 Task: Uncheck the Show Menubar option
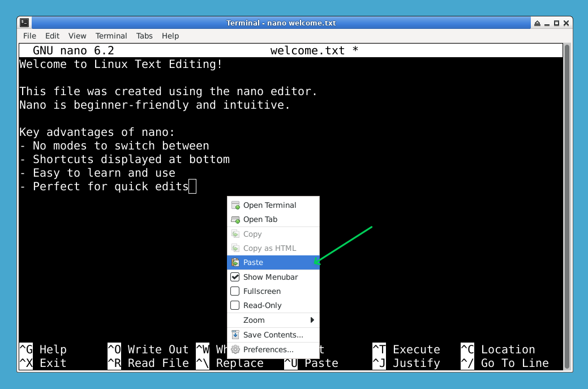(235, 277)
